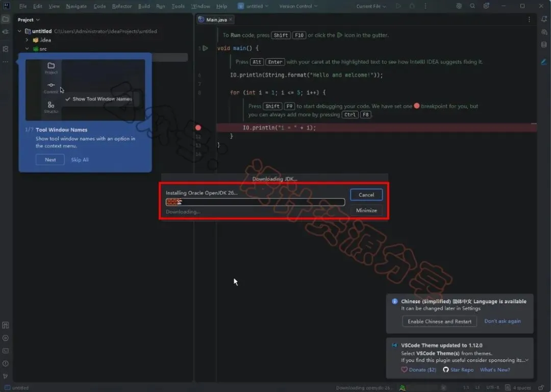The image size is (551, 392).
Task: Click Star Repo link
Action: 462,370
